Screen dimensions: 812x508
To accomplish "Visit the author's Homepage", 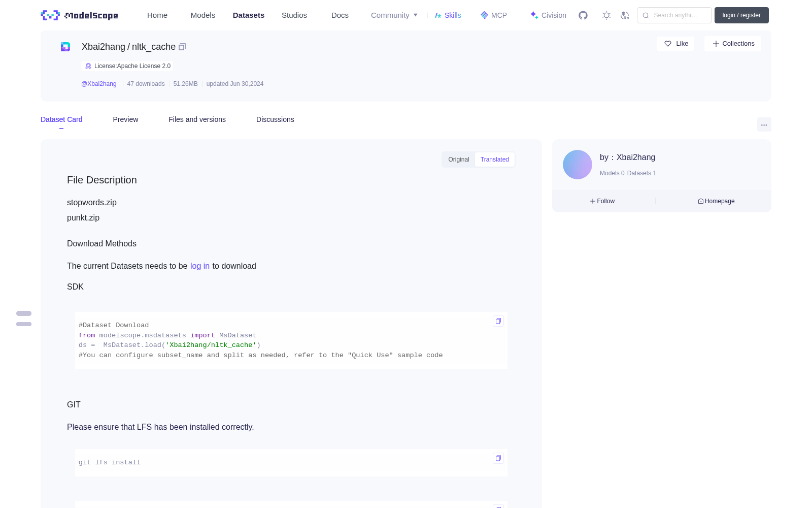I will pos(716,201).
